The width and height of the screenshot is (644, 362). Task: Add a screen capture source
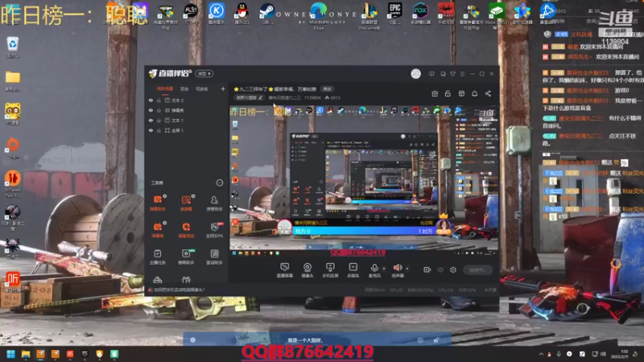pos(284,270)
